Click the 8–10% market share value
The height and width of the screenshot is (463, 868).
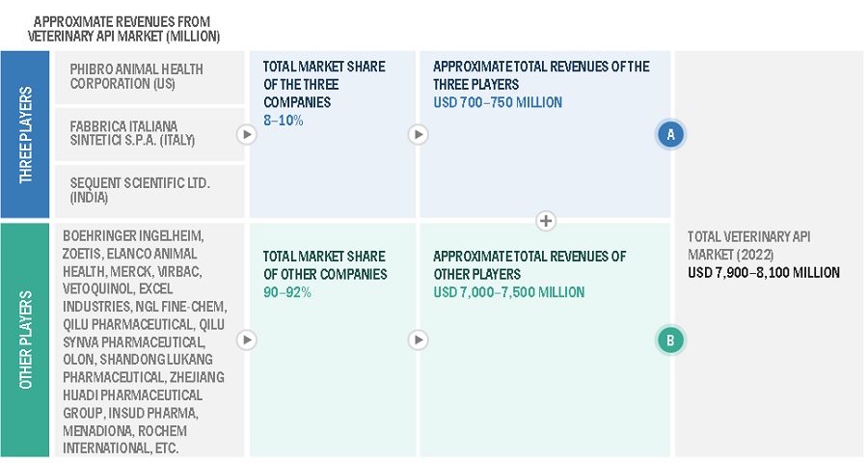tap(284, 120)
